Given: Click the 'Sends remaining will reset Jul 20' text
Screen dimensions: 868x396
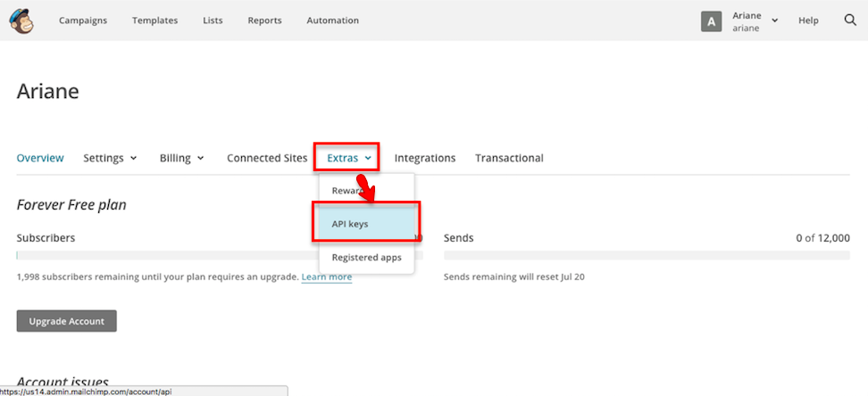Looking at the screenshot, I should [x=514, y=276].
